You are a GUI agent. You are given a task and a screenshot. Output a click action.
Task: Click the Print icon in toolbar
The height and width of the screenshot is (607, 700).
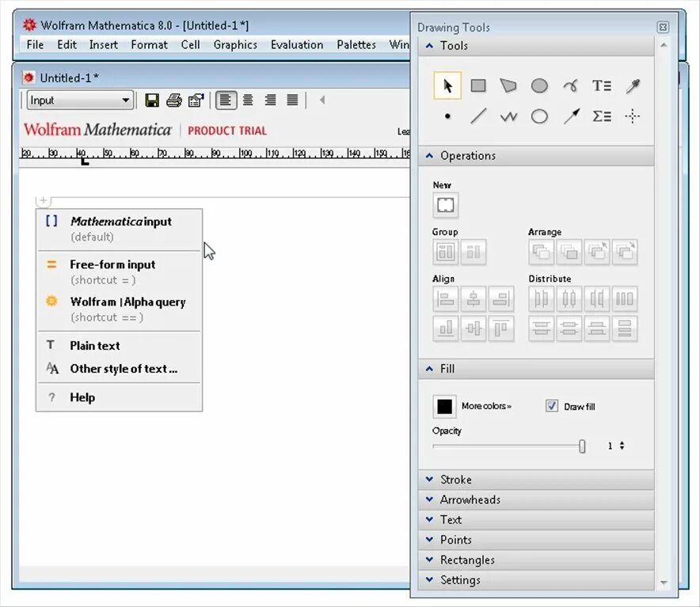click(x=174, y=101)
